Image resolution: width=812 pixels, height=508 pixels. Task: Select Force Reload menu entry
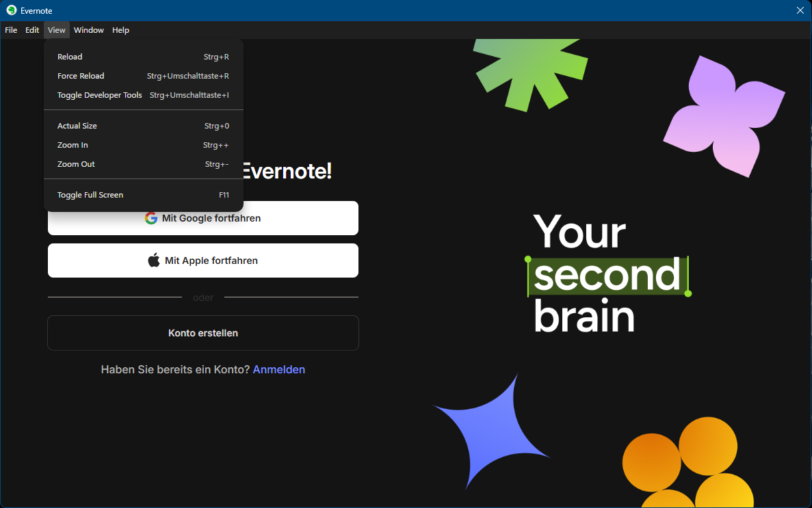[x=144, y=76]
